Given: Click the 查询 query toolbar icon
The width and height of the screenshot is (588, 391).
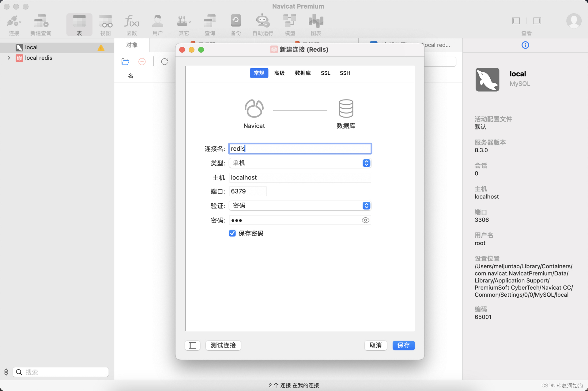Looking at the screenshot, I should click(210, 25).
